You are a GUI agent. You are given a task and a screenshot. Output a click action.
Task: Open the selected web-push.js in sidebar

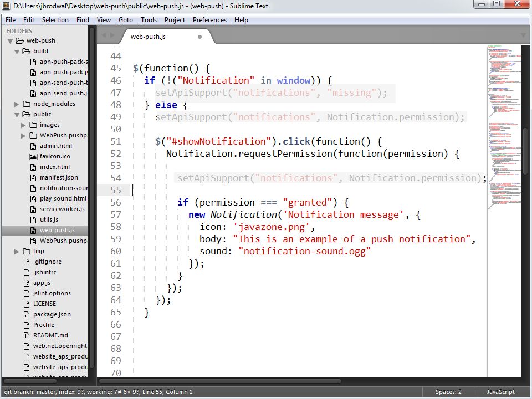(57, 230)
